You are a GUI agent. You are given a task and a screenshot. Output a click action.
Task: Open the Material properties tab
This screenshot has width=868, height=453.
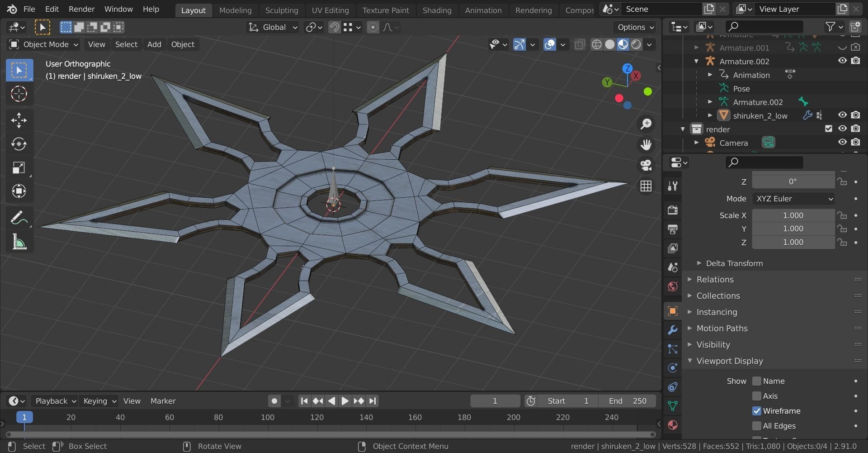[x=673, y=424]
